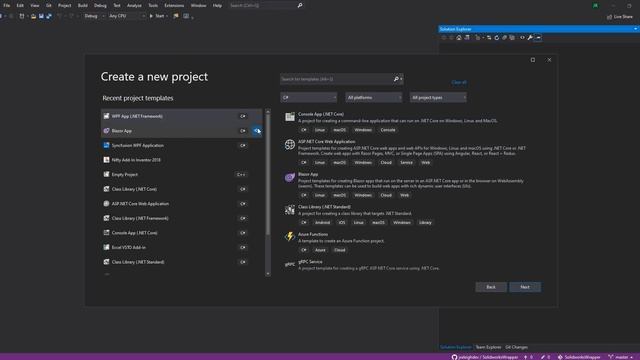Click the ASP.NET Core Web Application globe icon

(x=290, y=144)
